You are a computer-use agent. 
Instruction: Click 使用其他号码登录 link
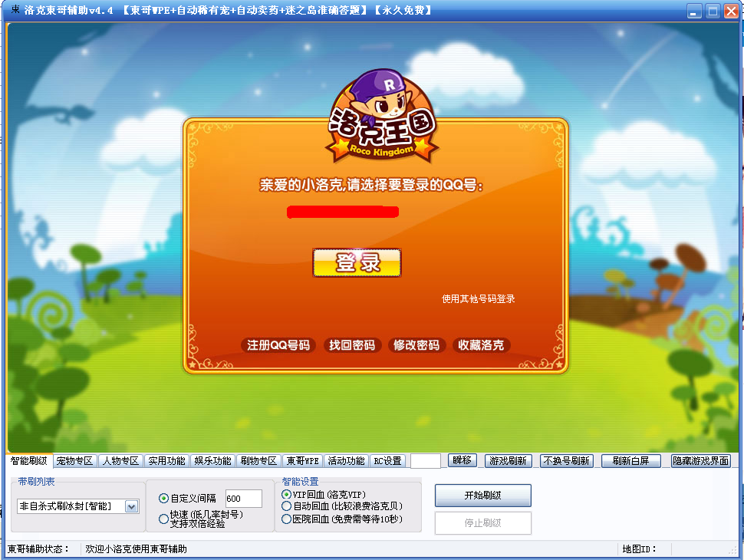[479, 298]
